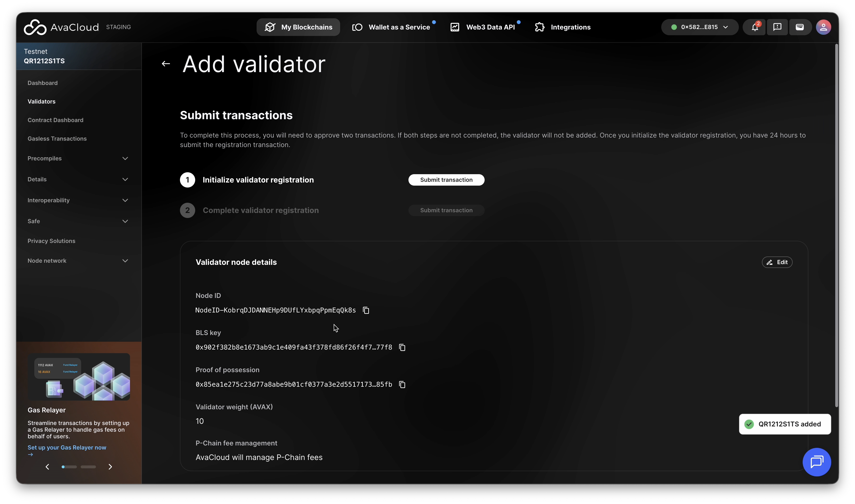Open the notifications bell
This screenshot has width=855, height=504.
tap(755, 27)
